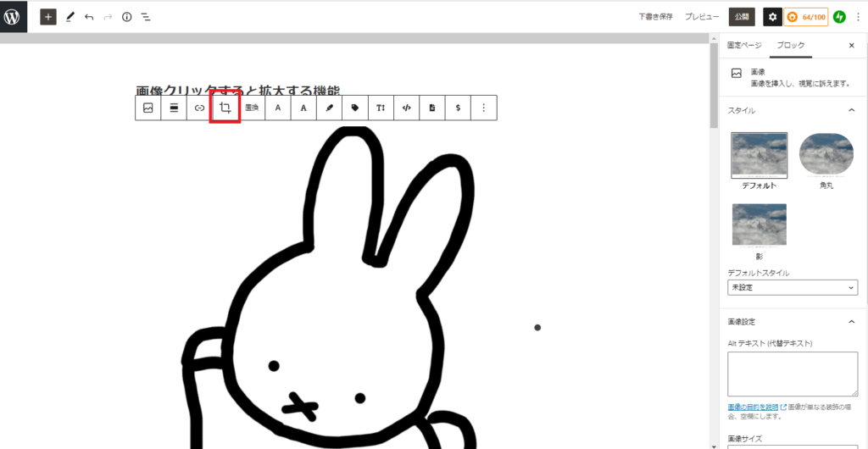Click the plus button to add block
The width and height of the screenshot is (868, 449).
point(48,16)
